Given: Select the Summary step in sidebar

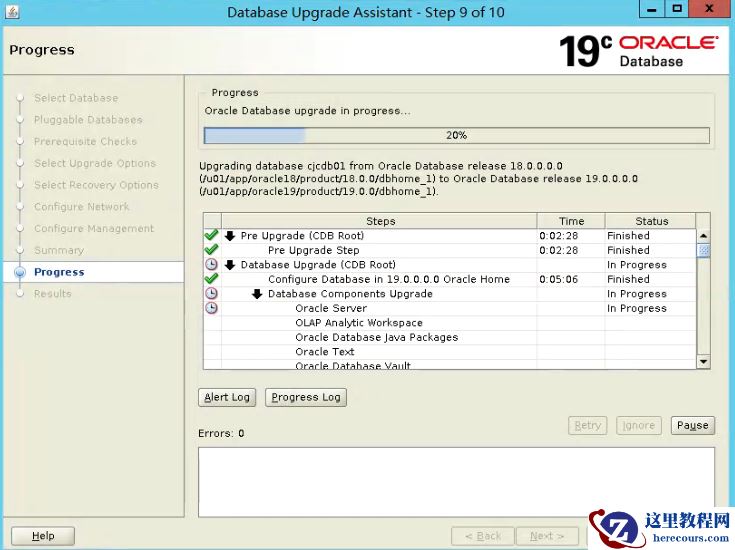Looking at the screenshot, I should click(59, 250).
